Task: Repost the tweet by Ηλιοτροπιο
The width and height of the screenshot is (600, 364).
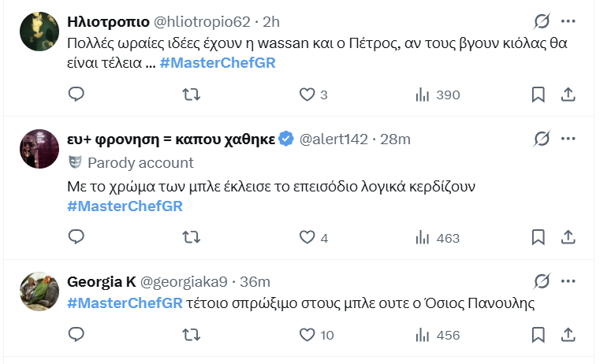Action: tap(191, 95)
